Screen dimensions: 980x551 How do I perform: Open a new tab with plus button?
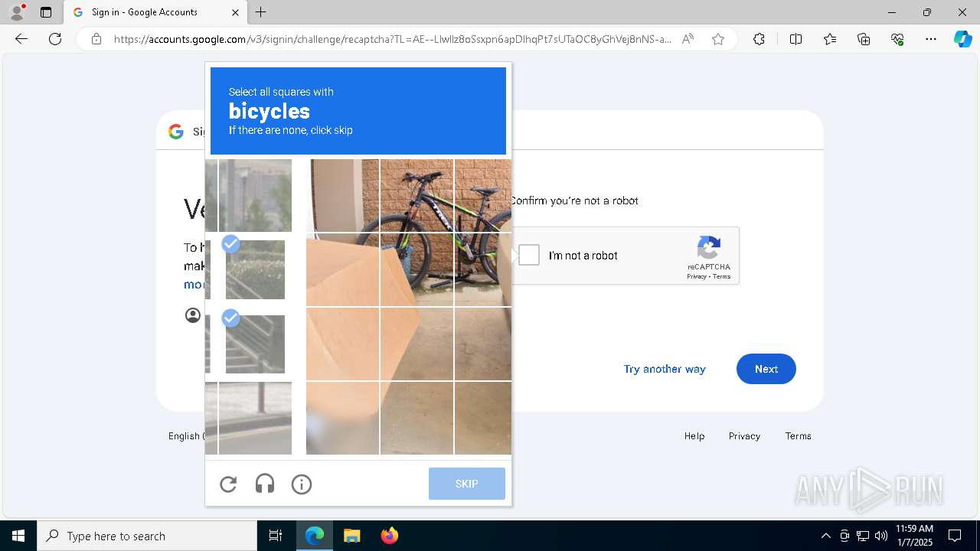tap(261, 12)
